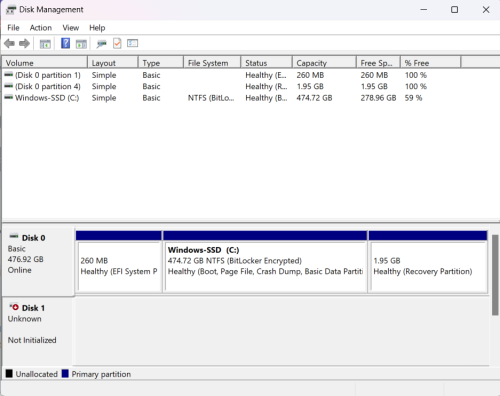This screenshot has height=396, width=500.
Task: Sort by the Type column header
Action: click(161, 63)
